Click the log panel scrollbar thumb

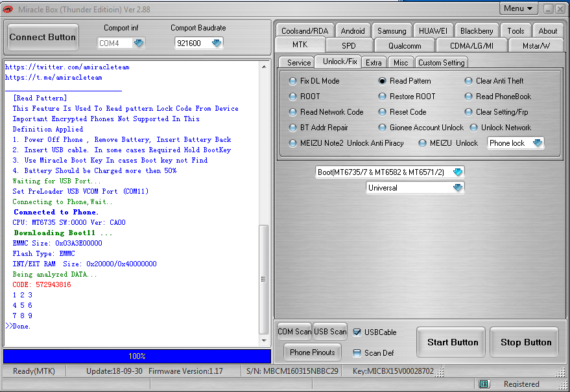(x=263, y=279)
